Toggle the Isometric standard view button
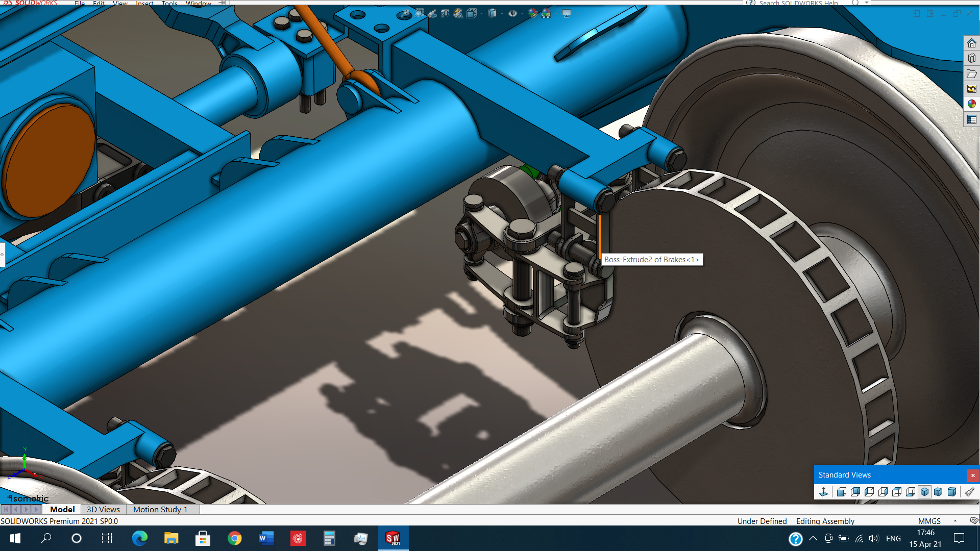Viewport: 980px width, 551px height. coord(924,492)
